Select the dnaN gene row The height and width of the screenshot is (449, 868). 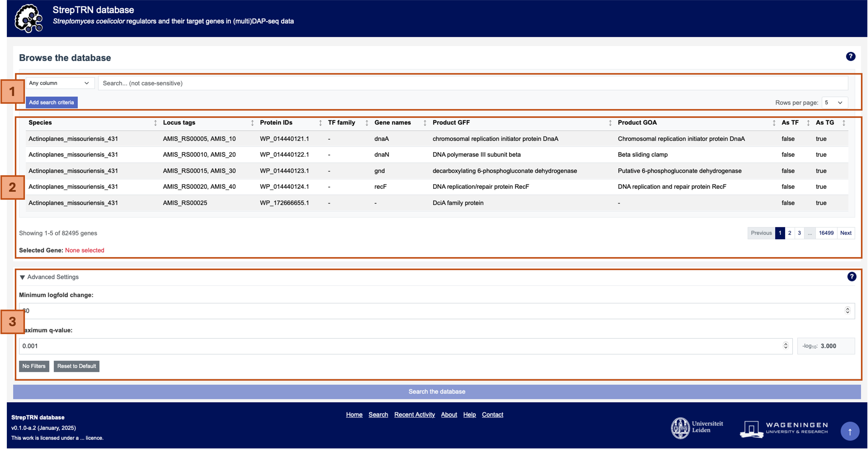437,155
